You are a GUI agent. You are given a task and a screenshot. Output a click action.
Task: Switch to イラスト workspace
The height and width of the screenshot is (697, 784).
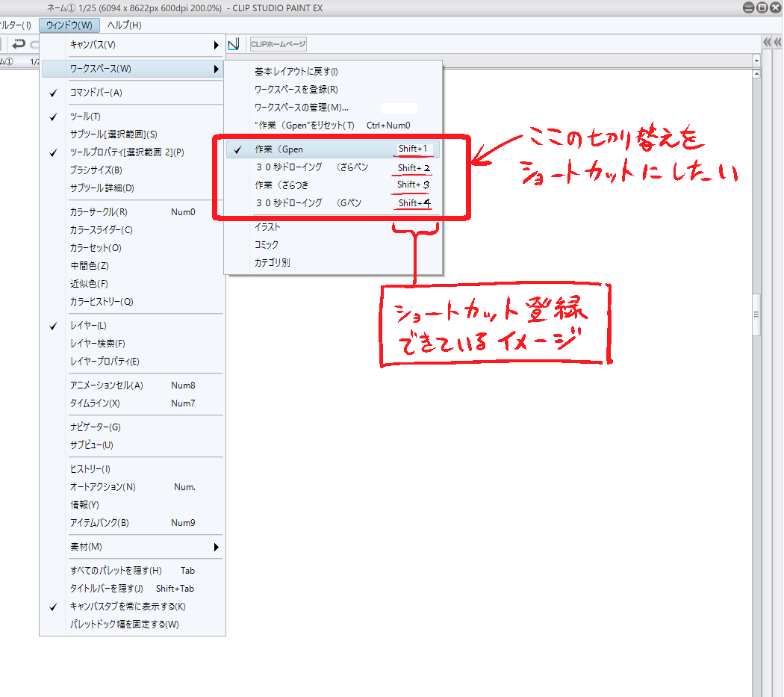click(333, 227)
